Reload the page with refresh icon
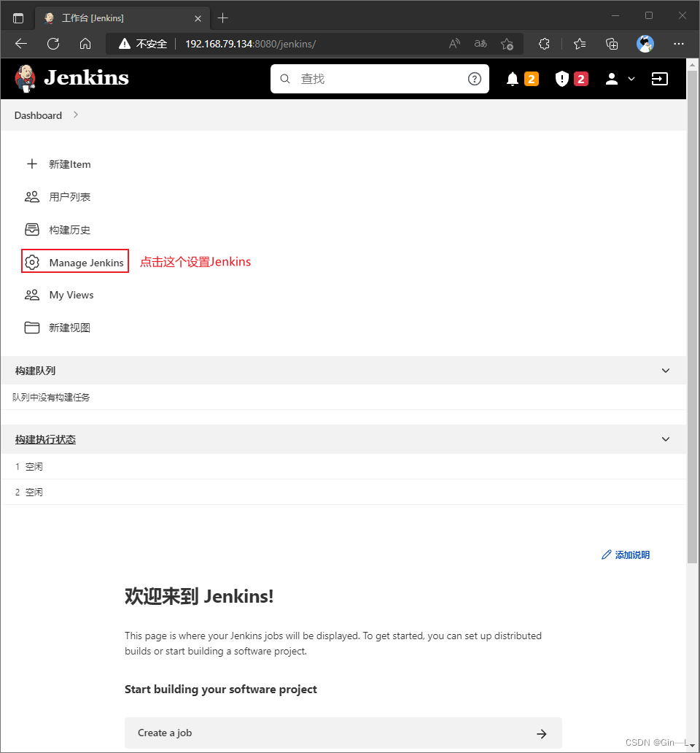Screen dimensions: 700x753 pos(53,44)
